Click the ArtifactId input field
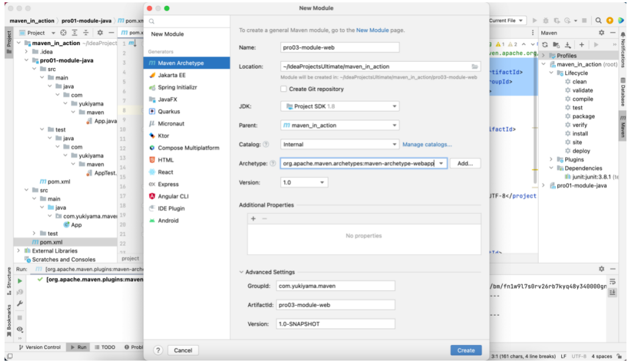 coord(335,305)
